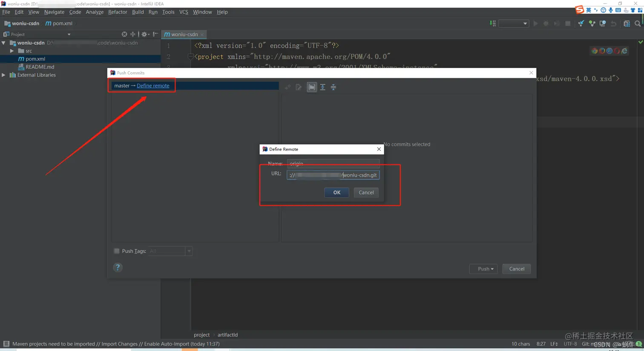Image resolution: width=644 pixels, height=351 pixels.
Task: Click the artifactId breadcrumb at editor bottom
Action: pyautogui.click(x=227, y=335)
